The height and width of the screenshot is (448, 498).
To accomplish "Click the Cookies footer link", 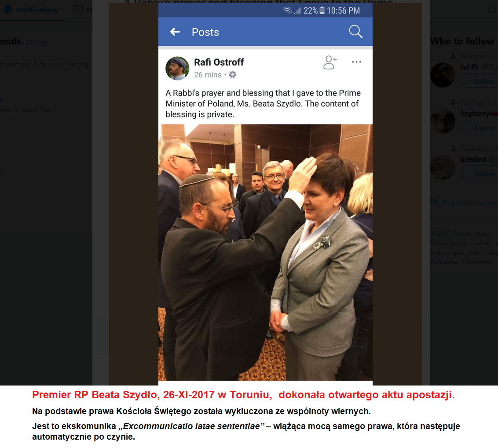I will click(480, 243).
